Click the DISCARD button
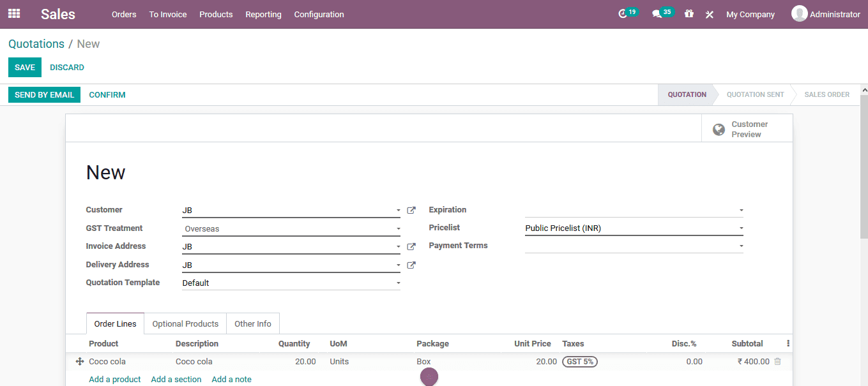 click(67, 67)
